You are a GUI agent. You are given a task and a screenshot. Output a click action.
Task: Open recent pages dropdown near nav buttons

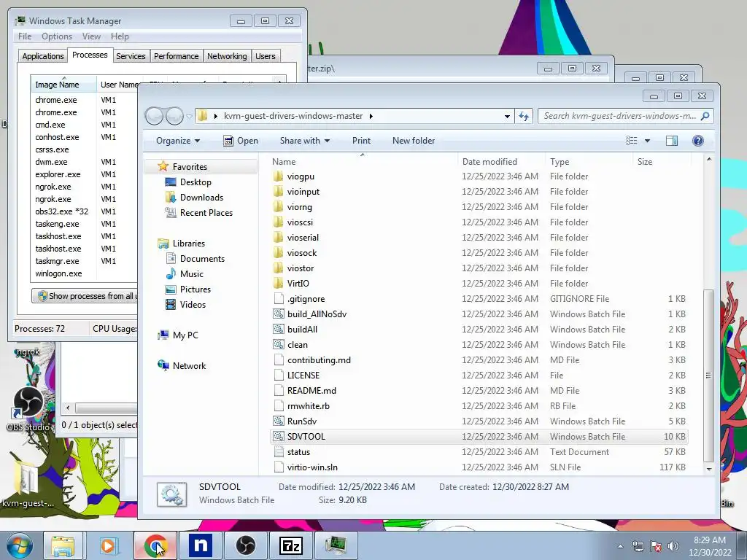(189, 116)
